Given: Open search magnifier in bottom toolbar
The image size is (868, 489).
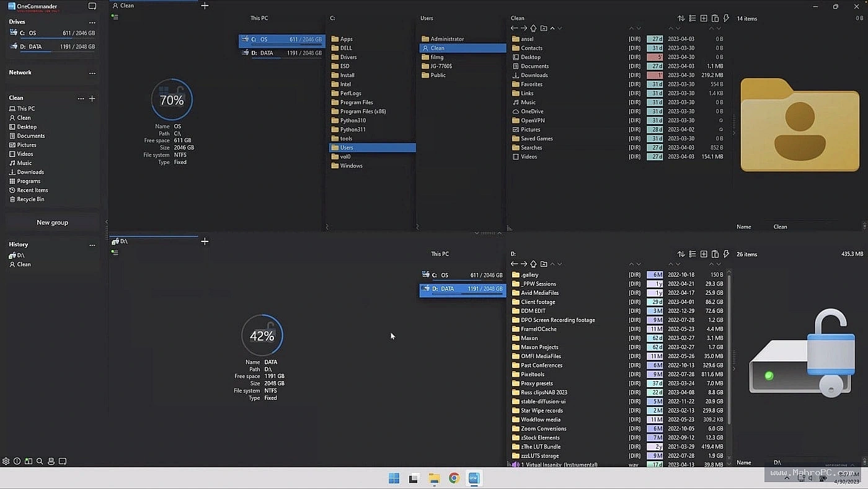Looking at the screenshot, I should (x=40, y=461).
